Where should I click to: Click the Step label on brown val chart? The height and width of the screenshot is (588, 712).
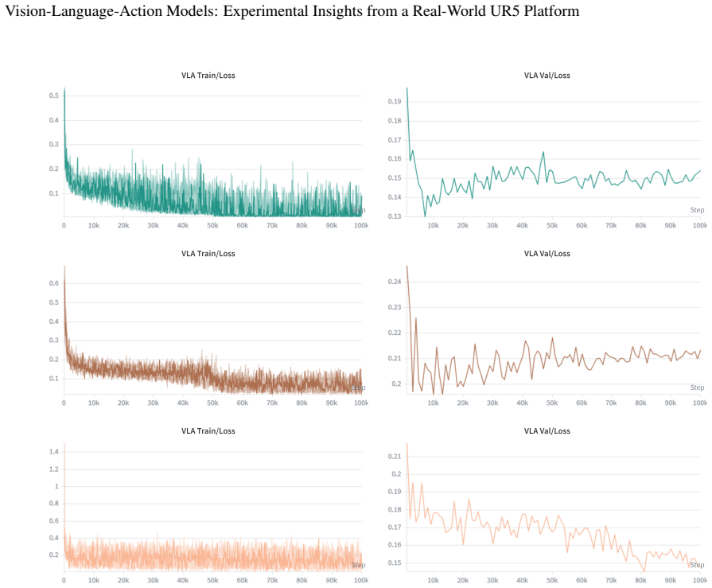pos(697,387)
